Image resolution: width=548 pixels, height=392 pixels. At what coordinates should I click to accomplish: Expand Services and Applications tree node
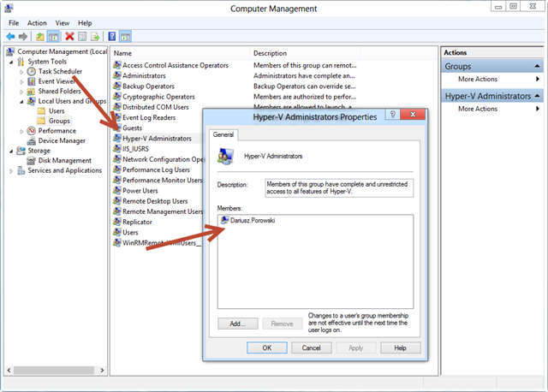coord(11,171)
